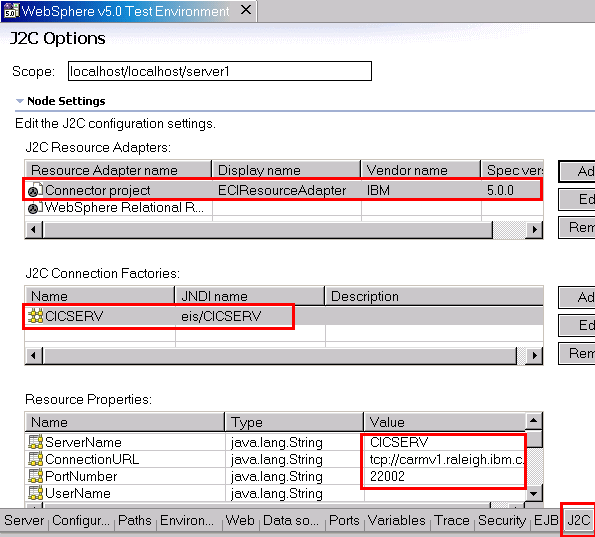Click the Resource Properties Name column header

pos(124,422)
